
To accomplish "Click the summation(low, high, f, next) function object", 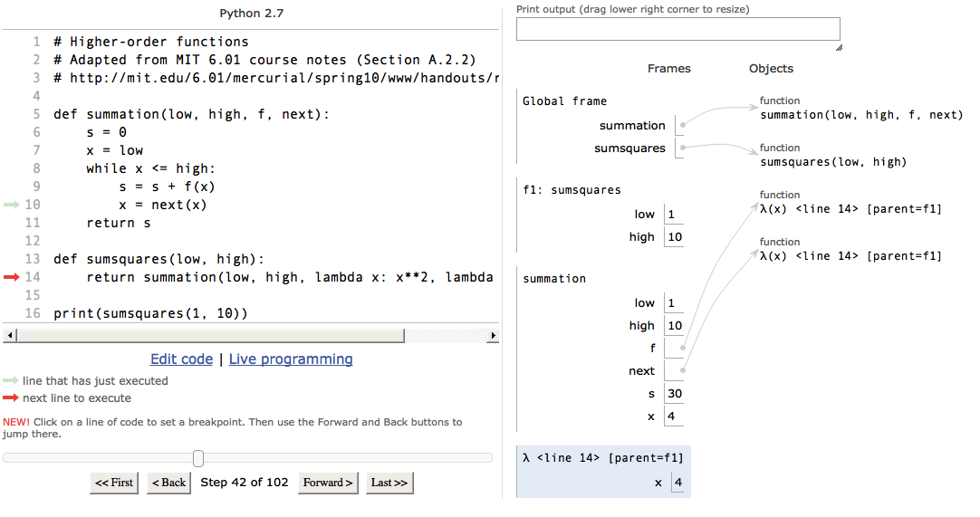I will click(x=861, y=114).
